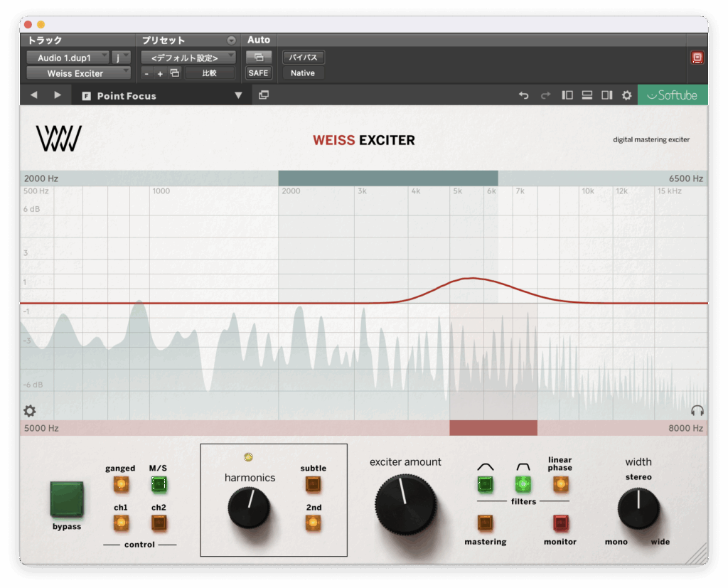The width and height of the screenshot is (728, 588).
Task: Click the Native button
Action: click(x=303, y=73)
